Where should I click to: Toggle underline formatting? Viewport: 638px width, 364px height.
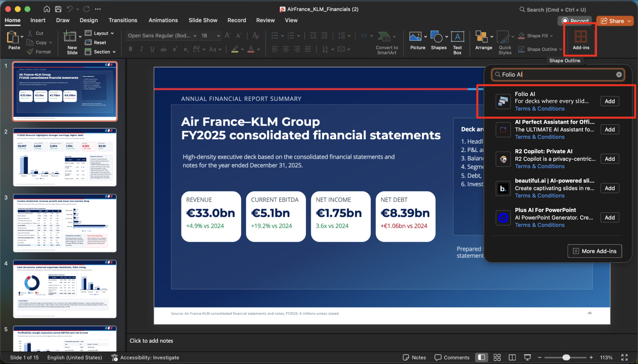[152, 49]
